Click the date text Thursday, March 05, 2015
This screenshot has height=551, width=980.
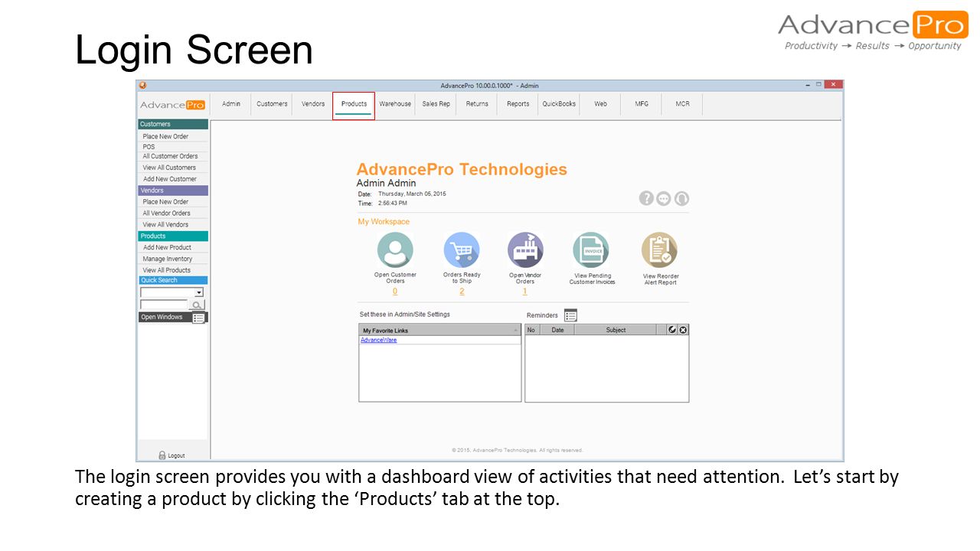(412, 194)
